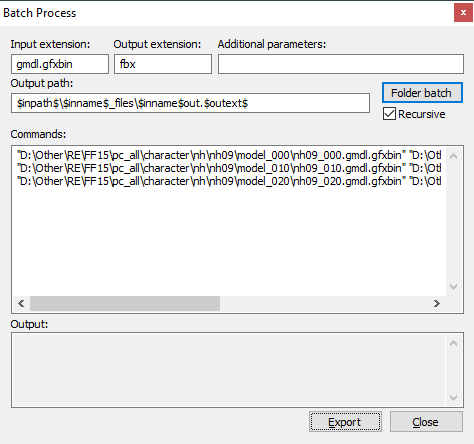Click inside the Output path field
Viewport: 474px width, 444px height.
(190, 103)
